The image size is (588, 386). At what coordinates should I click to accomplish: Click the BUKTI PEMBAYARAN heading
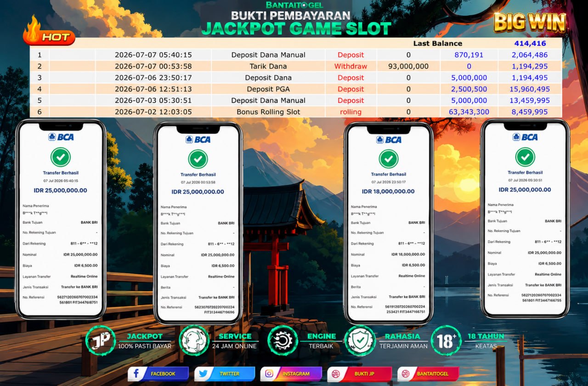(x=291, y=16)
